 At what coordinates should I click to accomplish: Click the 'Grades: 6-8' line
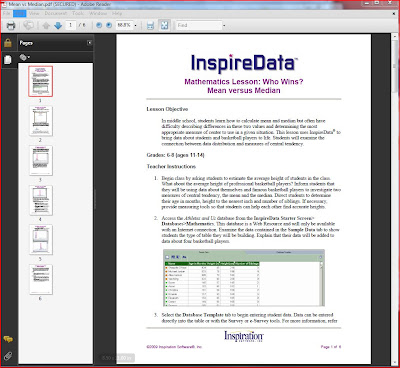point(175,155)
